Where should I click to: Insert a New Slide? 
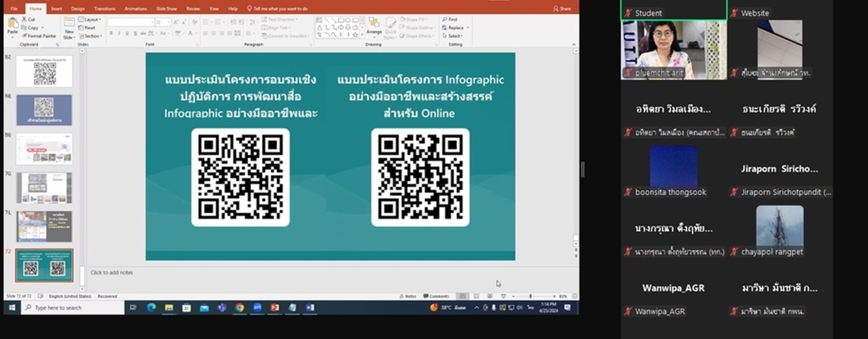(69, 28)
